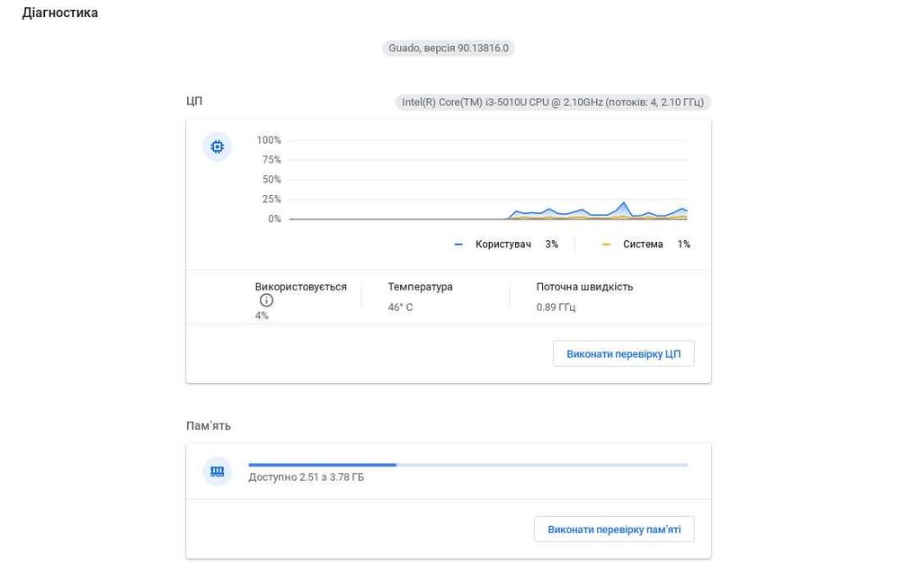
Task: Click the 1% Система value
Action: coord(683,245)
